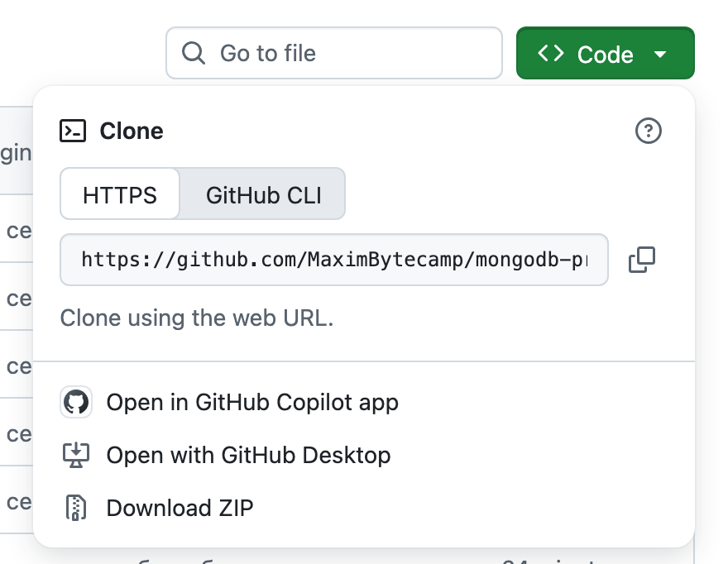Click the GitHub Copilot app logo icon

(x=75, y=402)
